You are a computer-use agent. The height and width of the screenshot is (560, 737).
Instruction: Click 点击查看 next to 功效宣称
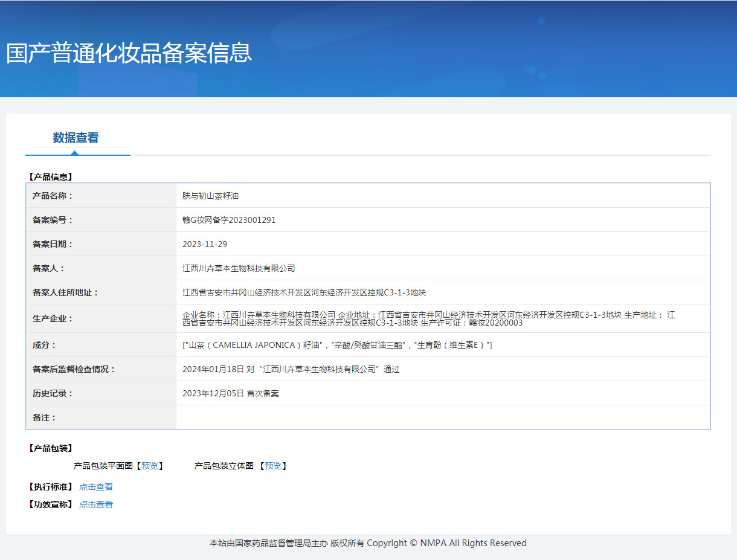pyautogui.click(x=96, y=504)
